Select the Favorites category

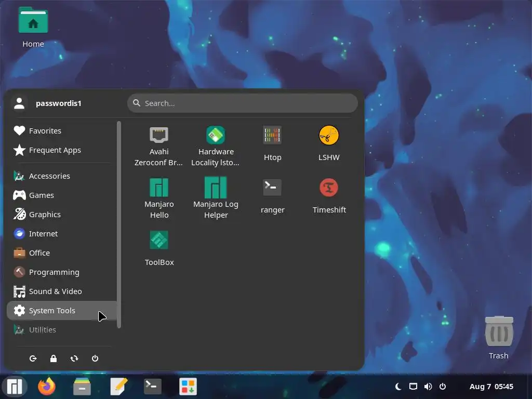coord(62,130)
